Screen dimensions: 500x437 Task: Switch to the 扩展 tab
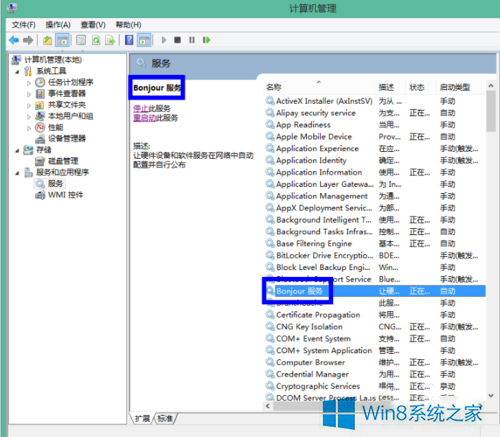coord(142,418)
